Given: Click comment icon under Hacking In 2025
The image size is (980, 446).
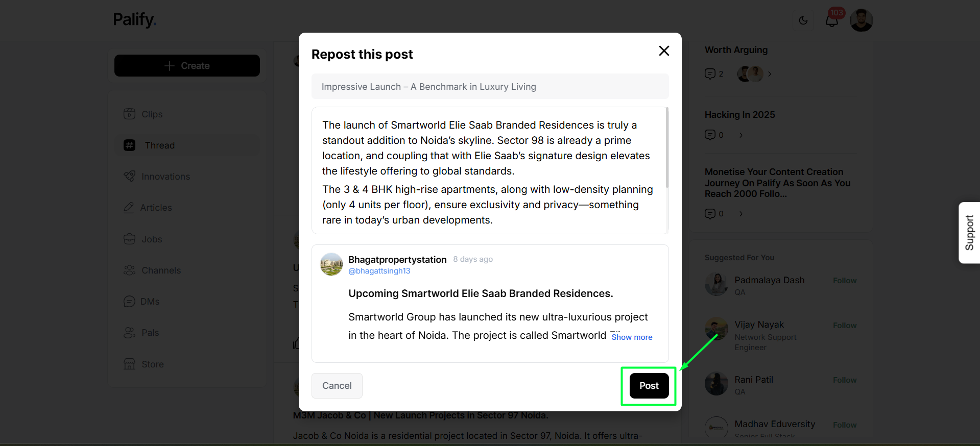Looking at the screenshot, I should (x=710, y=135).
